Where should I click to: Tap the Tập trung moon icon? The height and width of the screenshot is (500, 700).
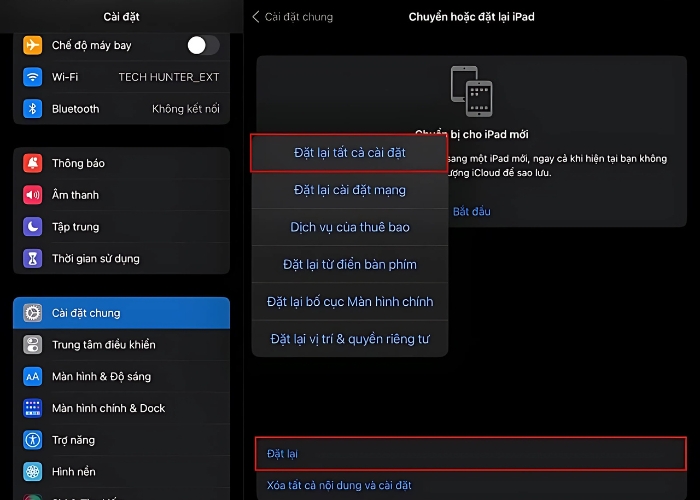click(x=33, y=227)
